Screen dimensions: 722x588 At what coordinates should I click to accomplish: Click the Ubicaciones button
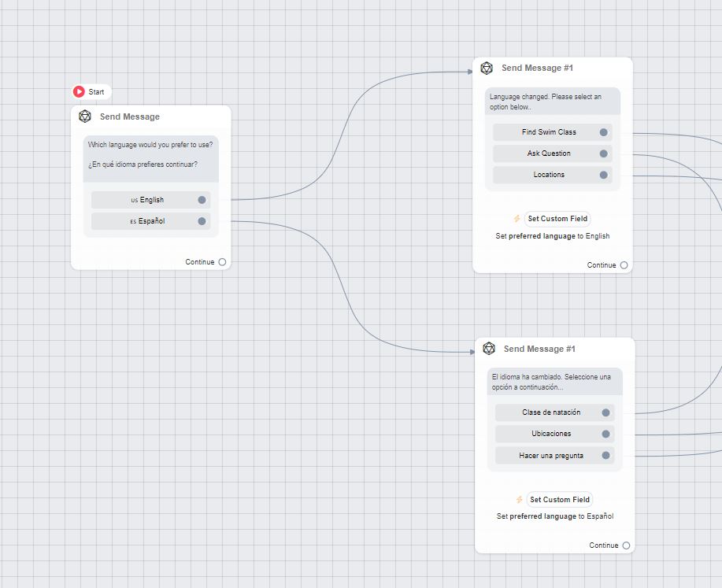[x=555, y=434]
